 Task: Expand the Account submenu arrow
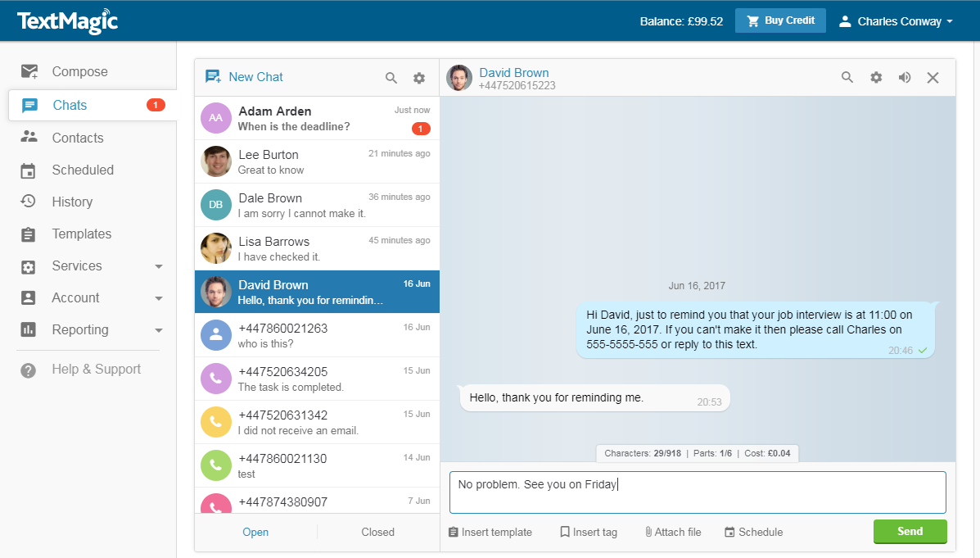pos(159,298)
